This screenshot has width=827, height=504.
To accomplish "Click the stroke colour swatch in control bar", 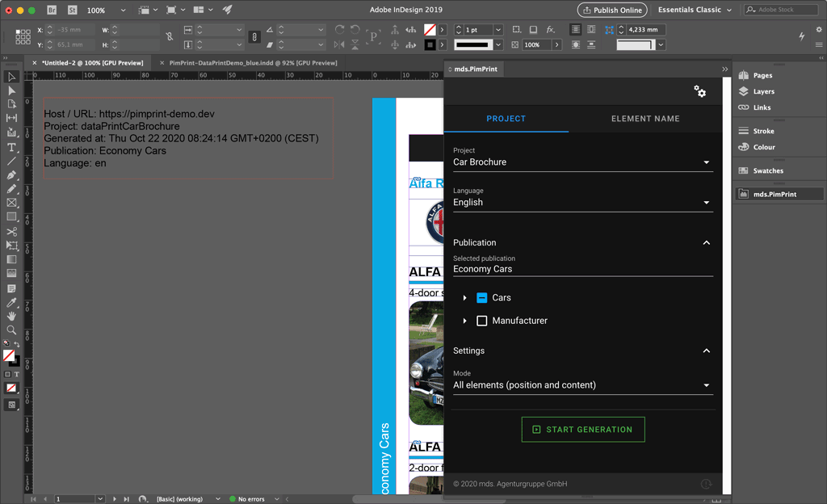I will [430, 44].
